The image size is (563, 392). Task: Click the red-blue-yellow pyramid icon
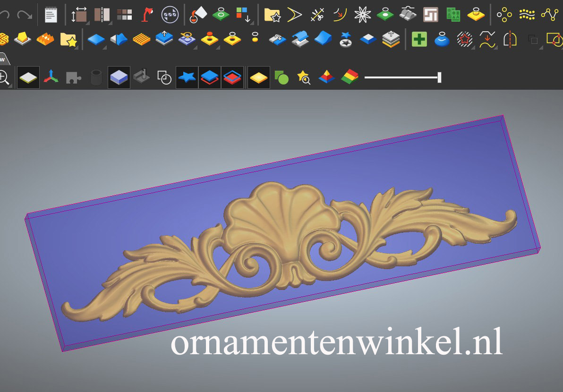click(326, 77)
